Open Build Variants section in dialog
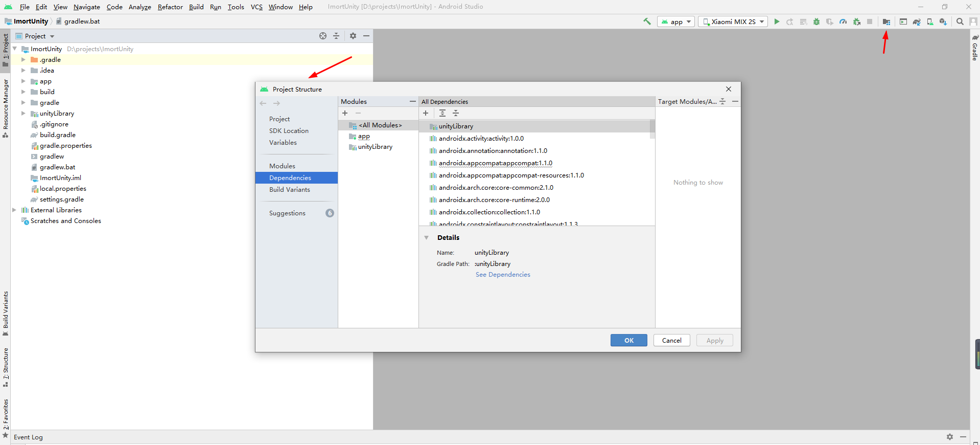This screenshot has width=980, height=445. tap(290, 190)
